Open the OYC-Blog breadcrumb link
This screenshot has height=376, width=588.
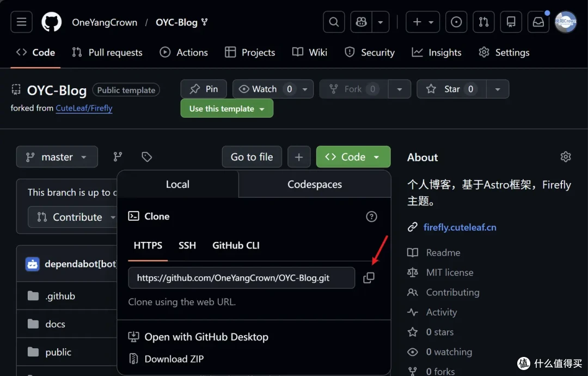click(x=176, y=22)
